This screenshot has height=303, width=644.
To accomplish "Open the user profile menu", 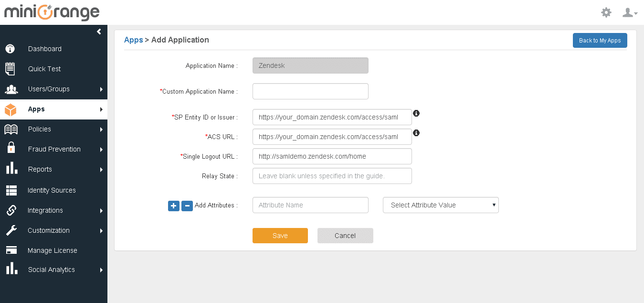I will tap(629, 12).
